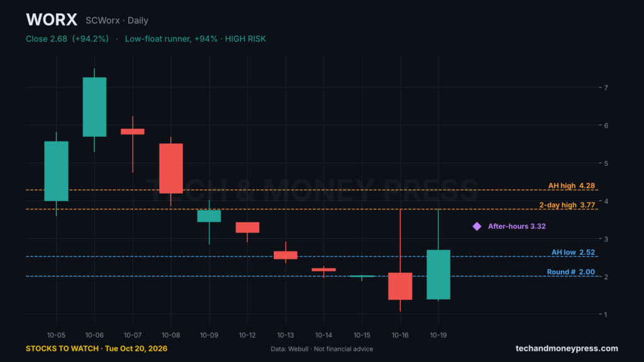Click the 10-13 date axis label
The width and height of the screenshot is (644, 362).
pyautogui.click(x=286, y=335)
